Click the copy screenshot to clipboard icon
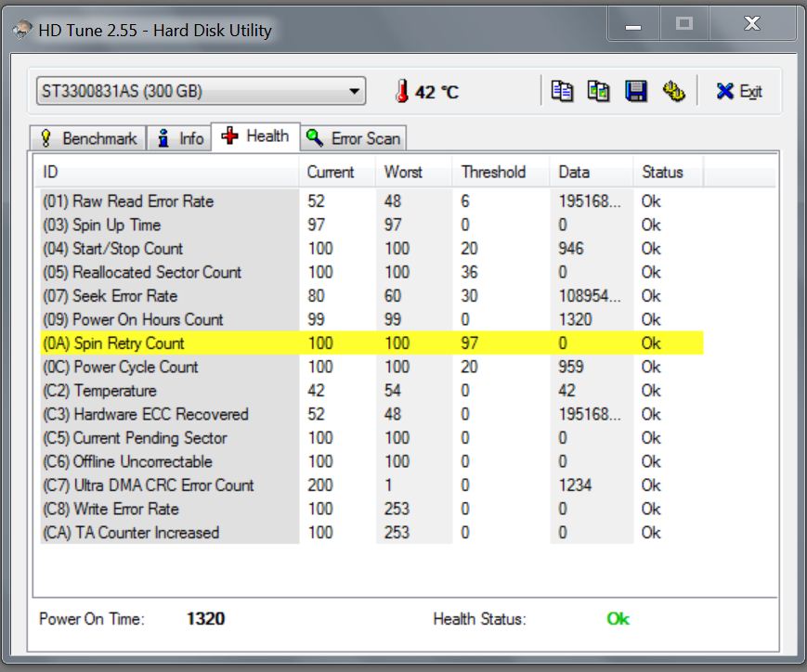 pyautogui.click(x=598, y=91)
